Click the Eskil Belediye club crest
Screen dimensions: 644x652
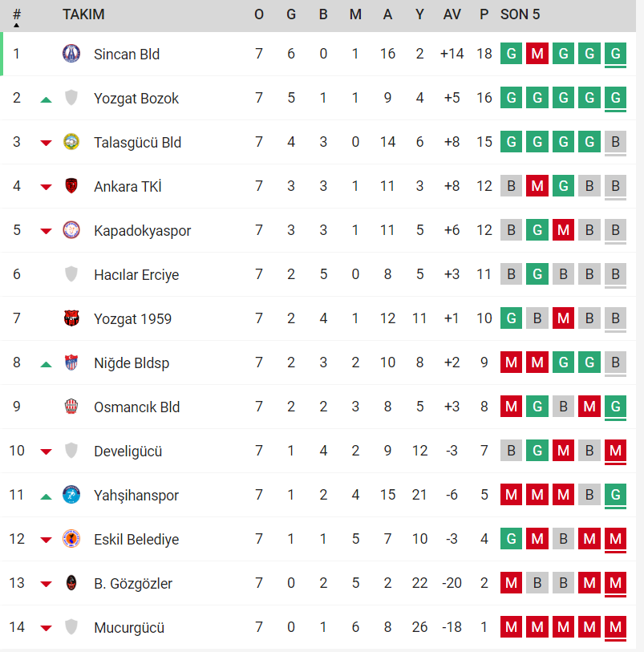click(71, 539)
